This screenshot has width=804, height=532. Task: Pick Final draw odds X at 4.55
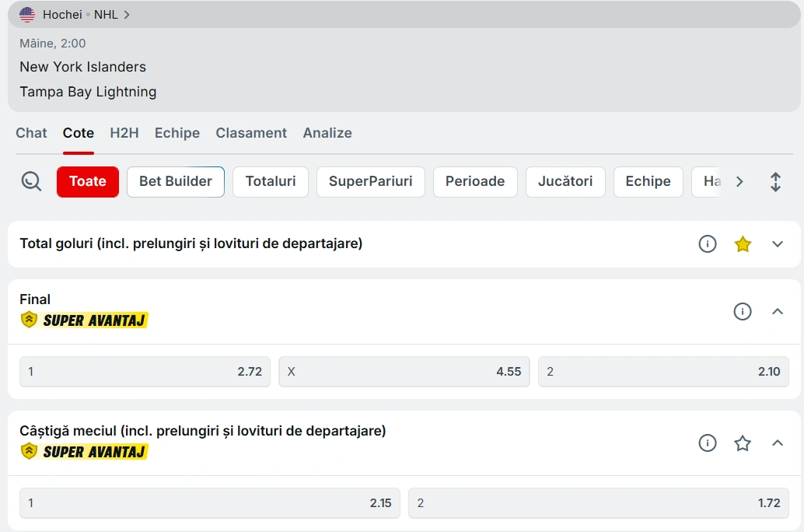(x=404, y=372)
